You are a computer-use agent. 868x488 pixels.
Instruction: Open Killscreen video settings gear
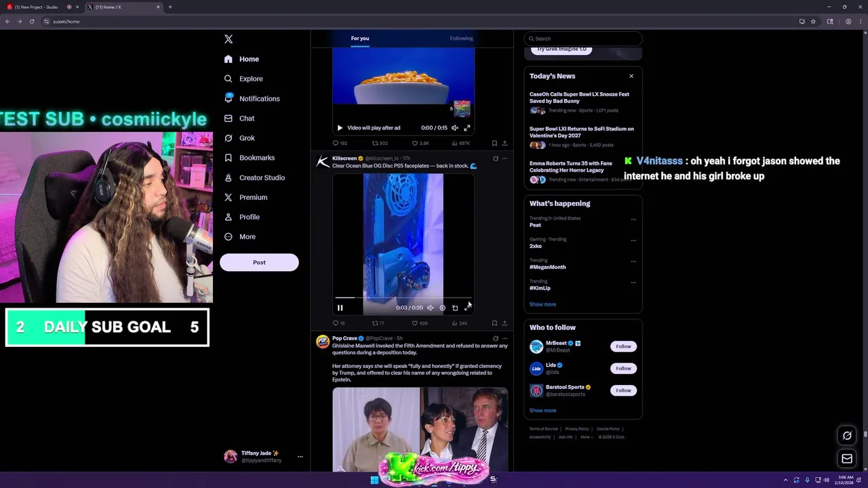click(x=442, y=308)
